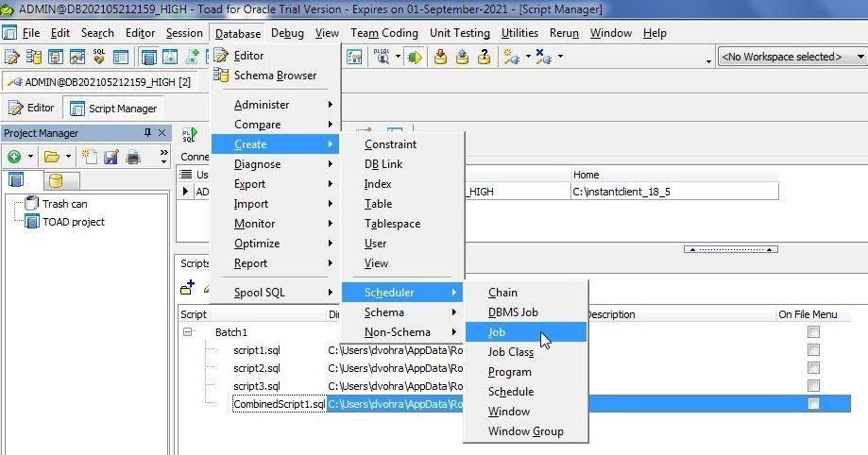Screen dimensions: 868x455
Task: Choose DBMS Job from Scheduler submenu
Action: coord(525,312)
